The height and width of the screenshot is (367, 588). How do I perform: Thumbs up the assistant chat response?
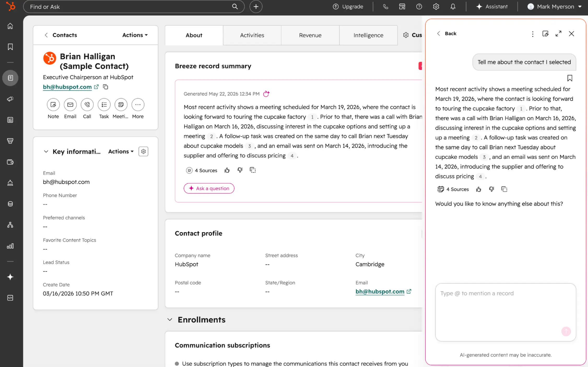pos(479,189)
